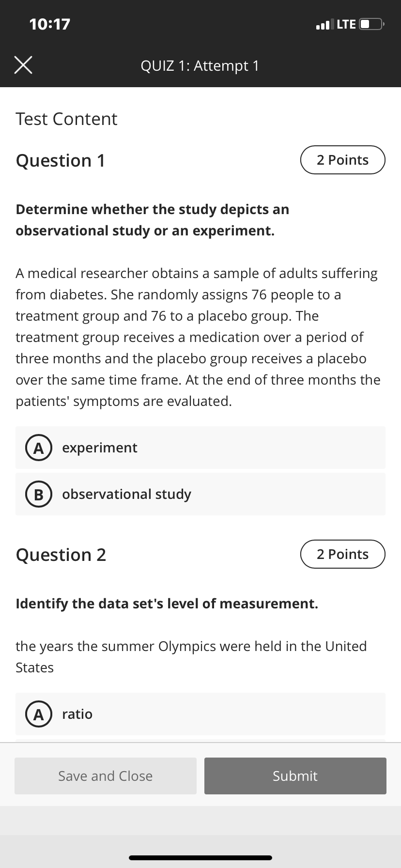
Task: Tap the Question 2 heading
Action: click(61, 555)
